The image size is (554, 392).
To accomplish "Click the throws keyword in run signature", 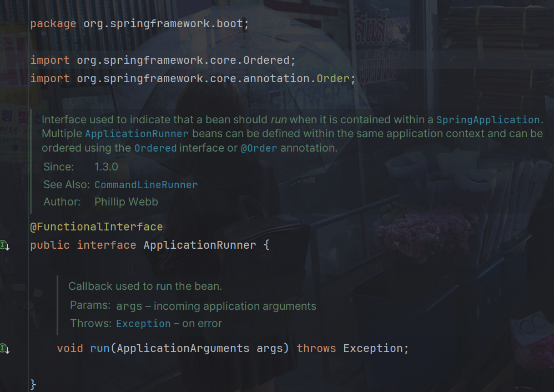I will tap(316, 349).
